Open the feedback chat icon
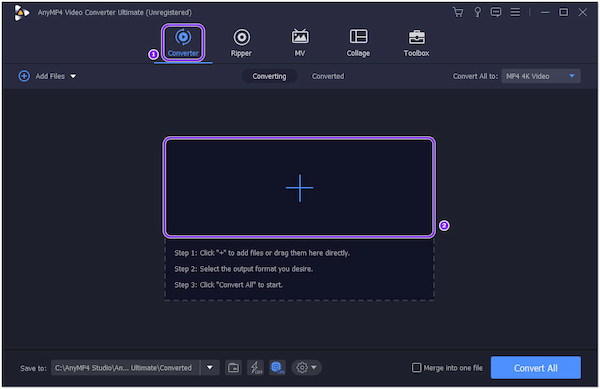This screenshot has height=389, width=600. (496, 12)
